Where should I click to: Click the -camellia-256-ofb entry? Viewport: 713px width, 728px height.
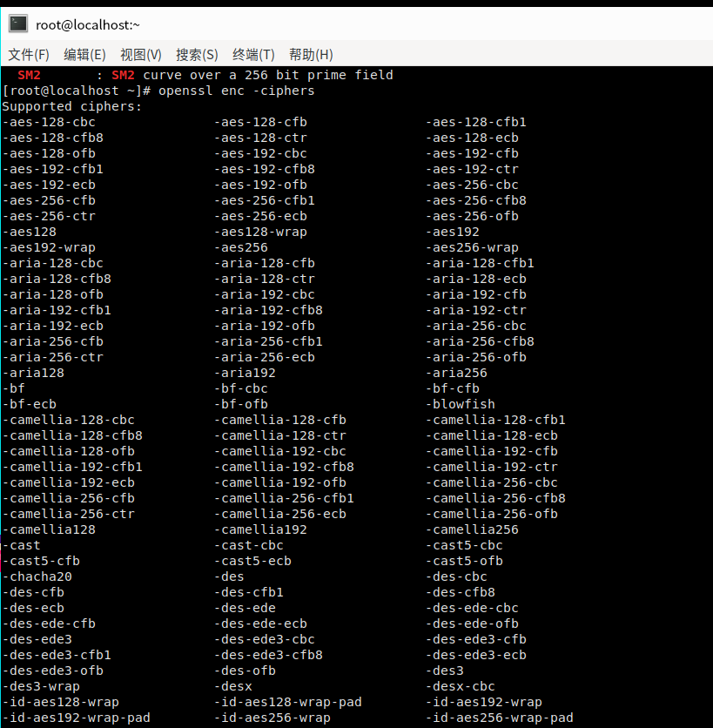(x=492, y=514)
